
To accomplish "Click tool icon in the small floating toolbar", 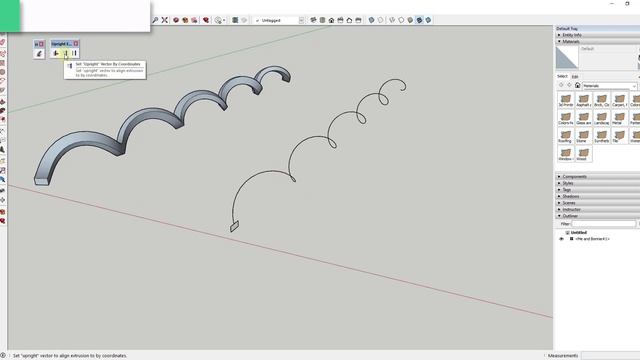I will tap(39, 53).
